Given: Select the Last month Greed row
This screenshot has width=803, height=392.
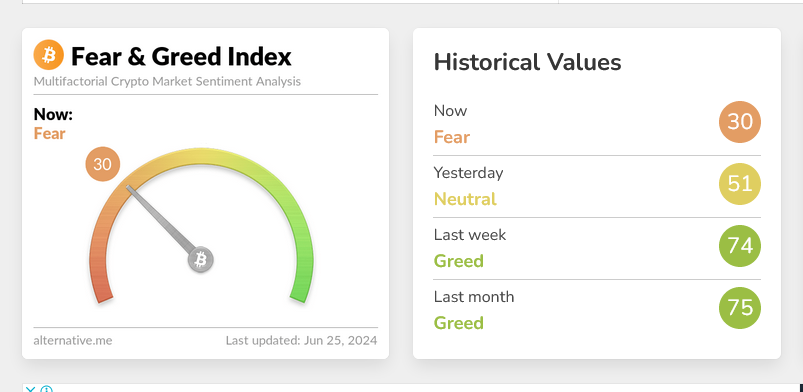Looking at the screenshot, I should (x=597, y=310).
